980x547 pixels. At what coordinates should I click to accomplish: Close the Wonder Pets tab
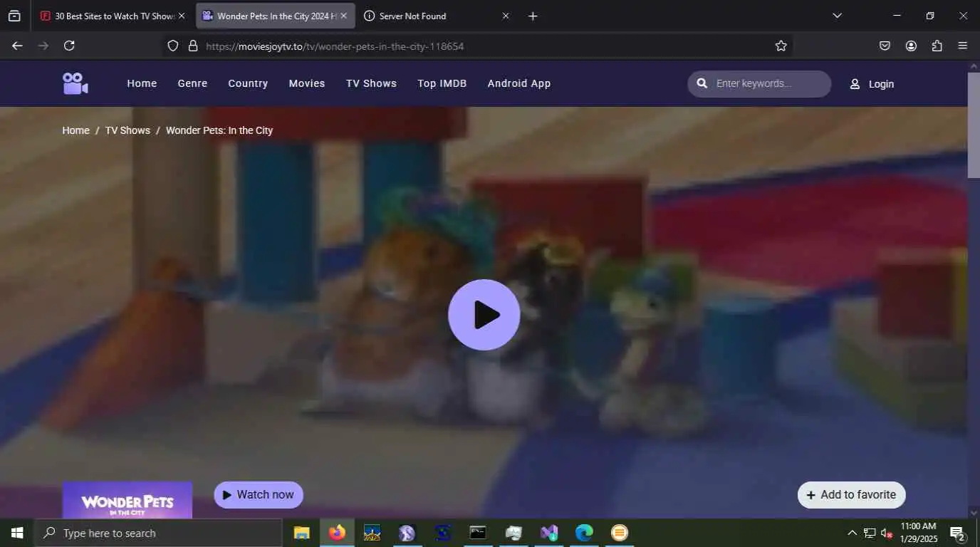pos(343,16)
